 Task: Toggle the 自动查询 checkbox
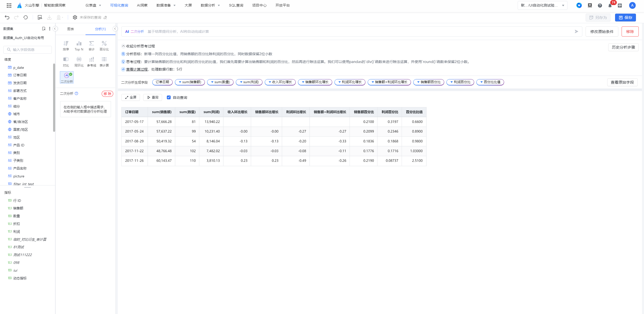169,98
